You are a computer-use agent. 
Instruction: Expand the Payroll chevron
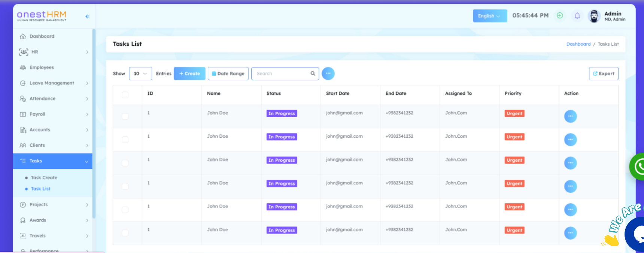click(x=87, y=114)
